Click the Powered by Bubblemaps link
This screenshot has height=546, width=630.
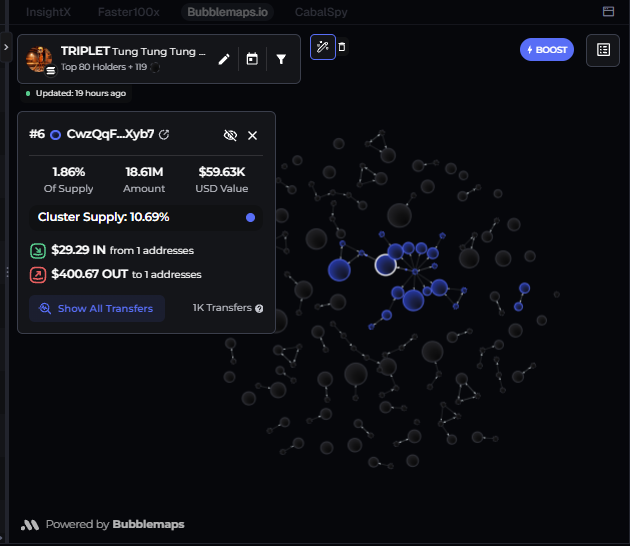point(103,524)
